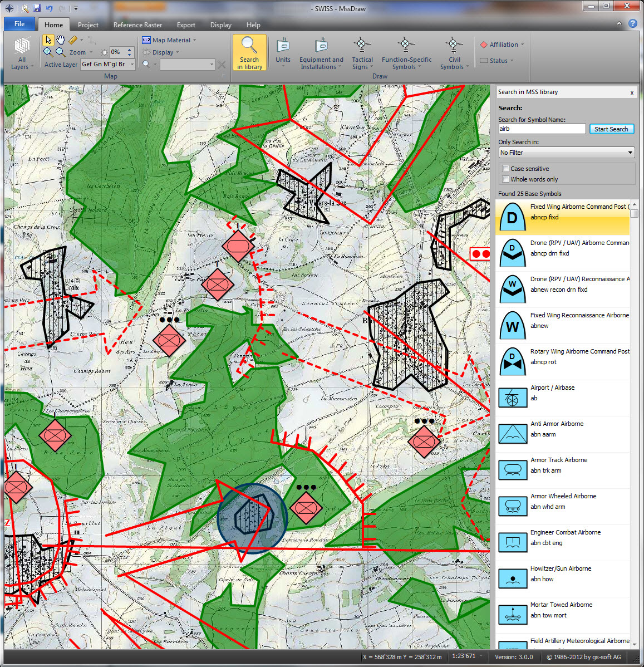This screenshot has height=667, width=644.
Task: Enable Whole words only option
Action: [x=505, y=179]
